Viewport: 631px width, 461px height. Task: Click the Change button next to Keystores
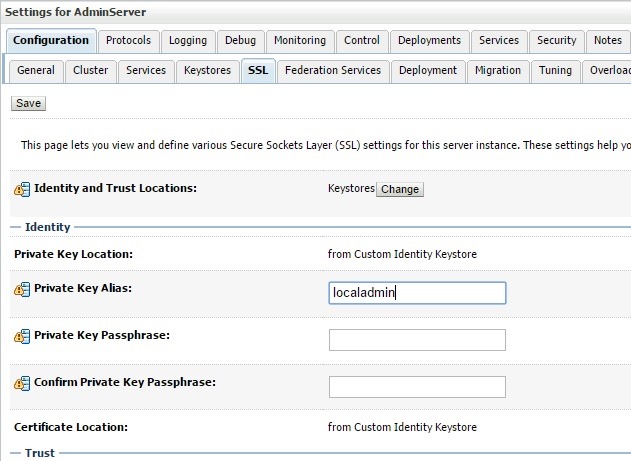click(400, 189)
